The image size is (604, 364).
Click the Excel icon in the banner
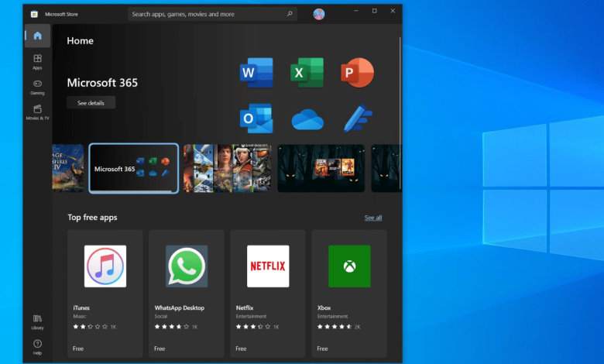click(x=307, y=73)
